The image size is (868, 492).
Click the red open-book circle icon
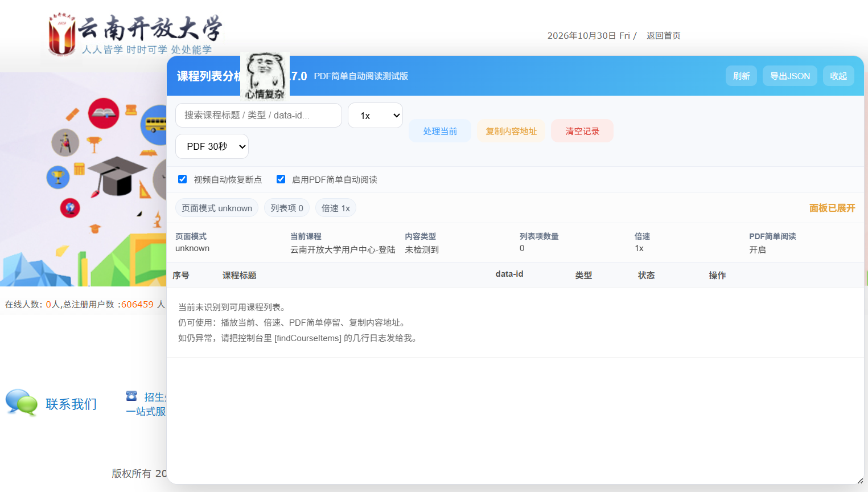tap(104, 113)
